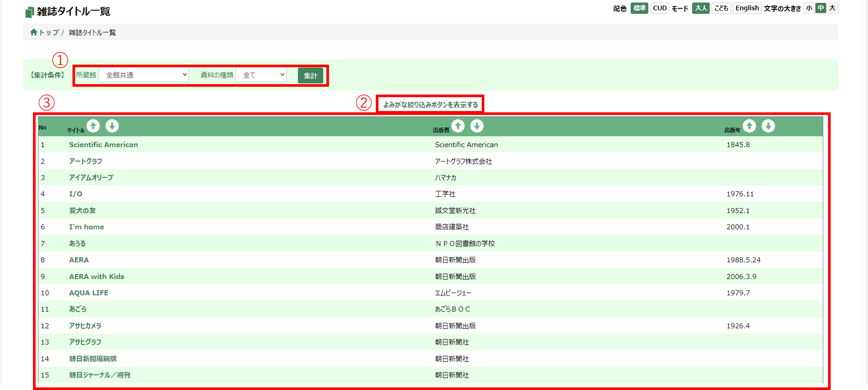Sort publisher column descending arrow
Screen dimensions: 868x390
click(477, 126)
